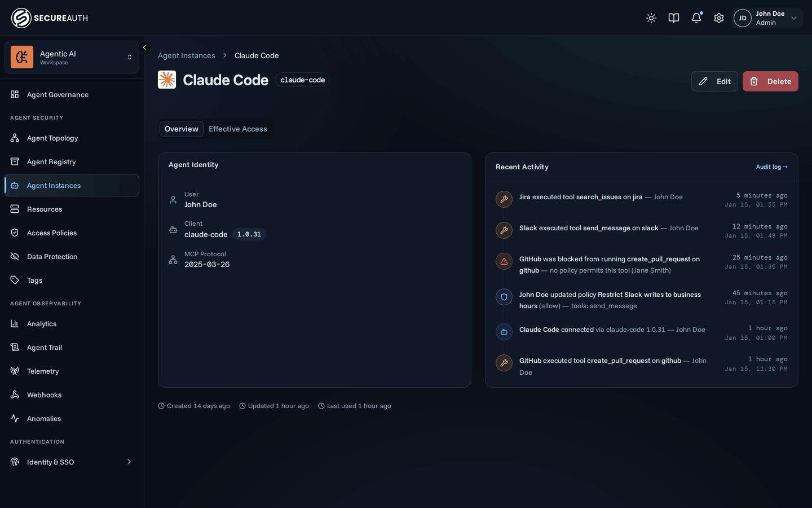Click the Resources server icon

point(15,209)
